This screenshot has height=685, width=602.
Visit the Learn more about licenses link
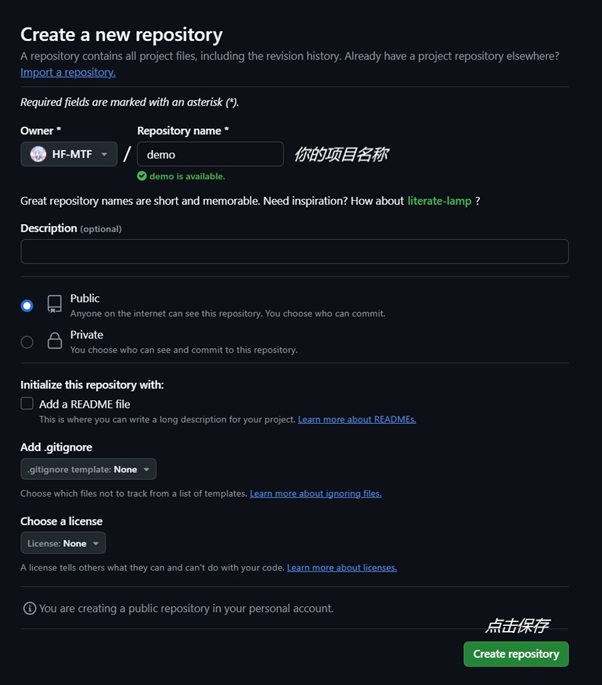click(x=342, y=567)
